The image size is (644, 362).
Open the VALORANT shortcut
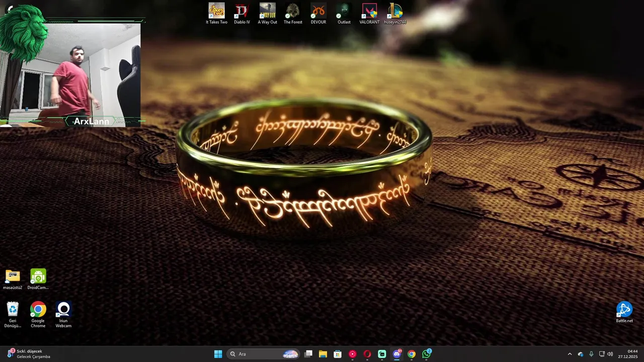tap(369, 14)
